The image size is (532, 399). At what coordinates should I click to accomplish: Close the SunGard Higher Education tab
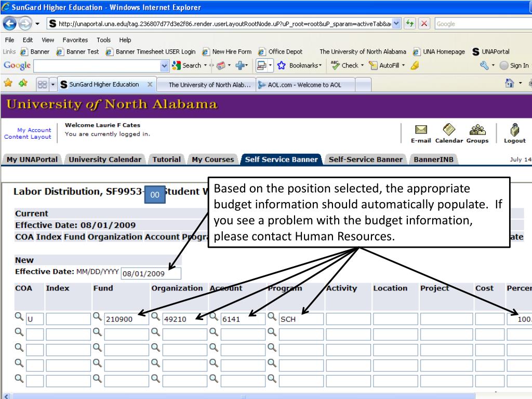(x=150, y=84)
